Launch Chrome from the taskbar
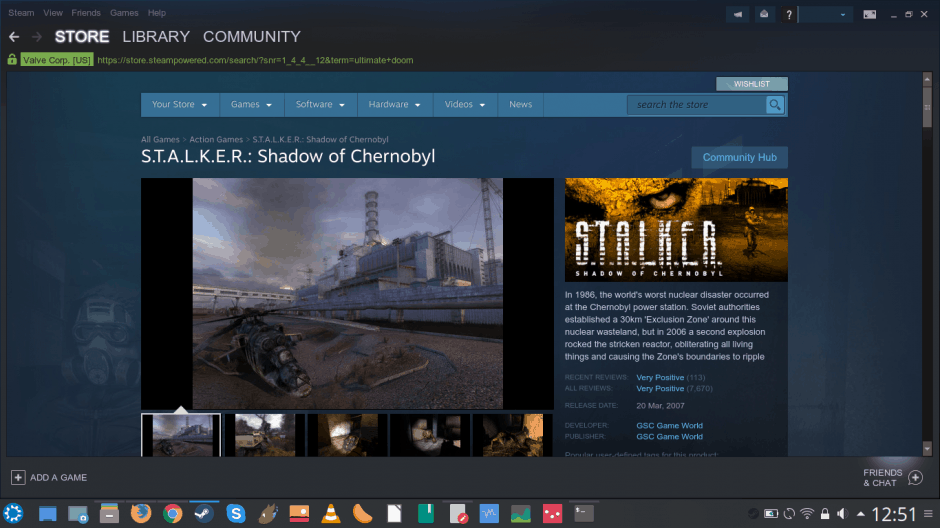Screen dimensions: 940x528 173,514
